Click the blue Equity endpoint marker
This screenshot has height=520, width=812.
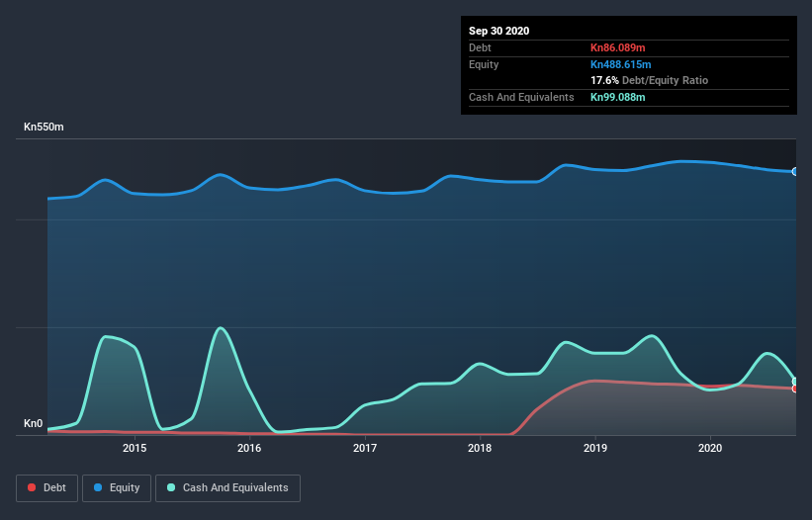794,171
